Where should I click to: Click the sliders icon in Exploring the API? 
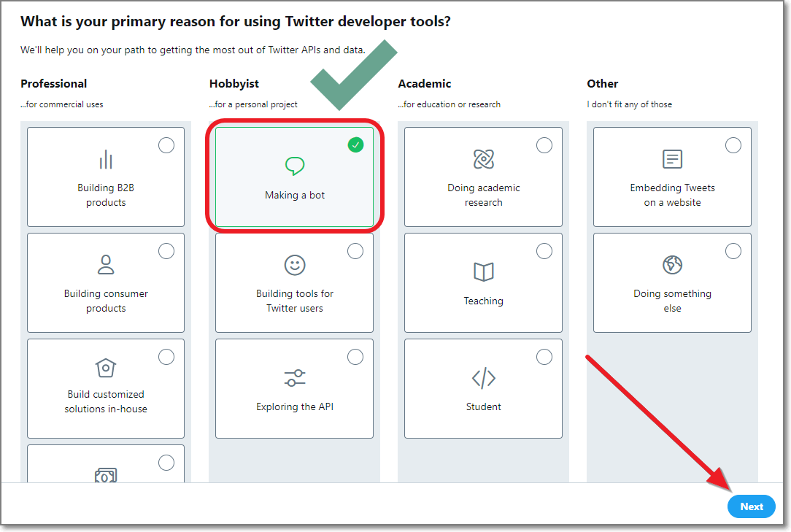click(x=295, y=378)
